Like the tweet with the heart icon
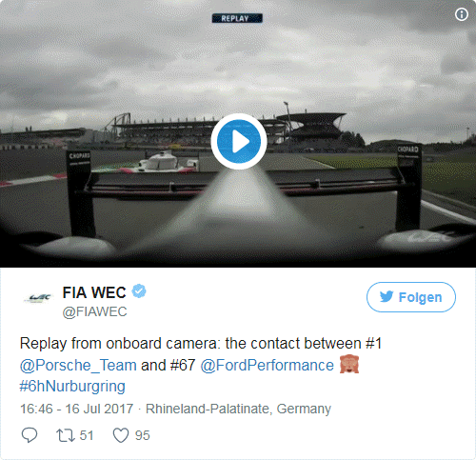The width and height of the screenshot is (476, 460). tap(121, 435)
